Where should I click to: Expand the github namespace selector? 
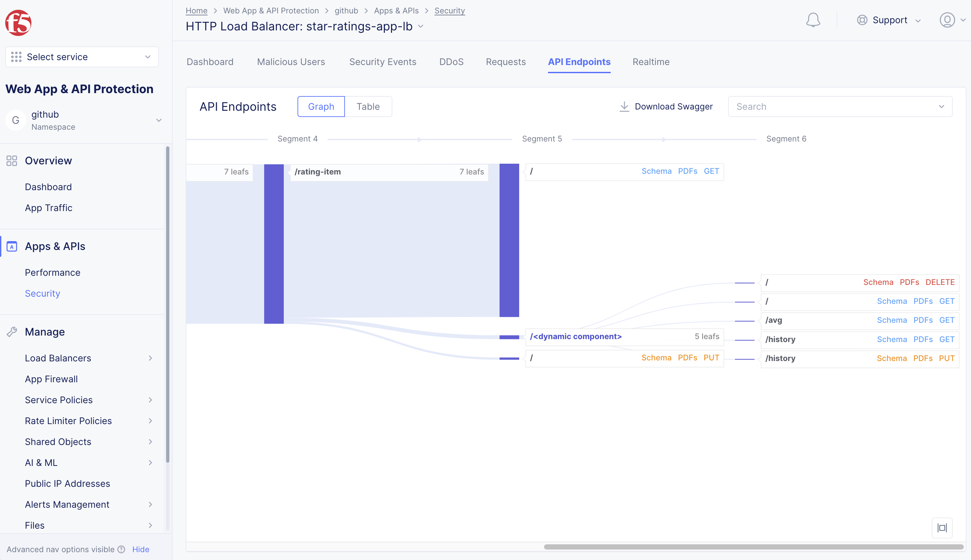159,120
